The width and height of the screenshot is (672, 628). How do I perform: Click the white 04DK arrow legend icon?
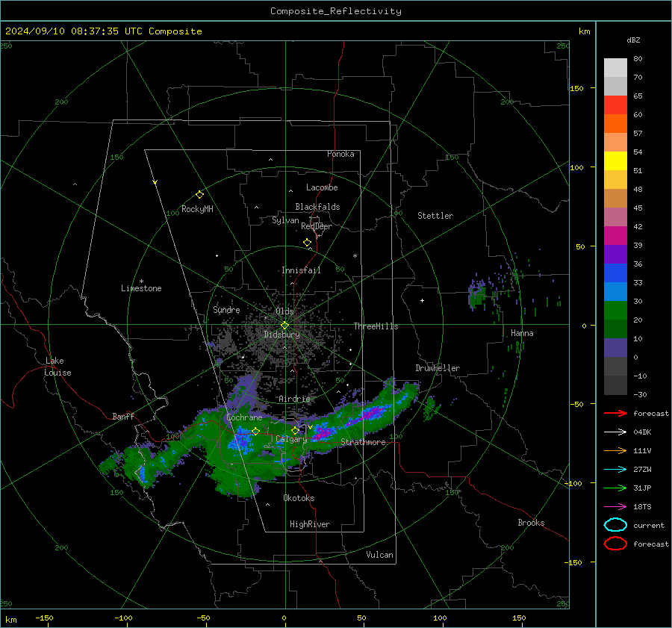click(x=615, y=432)
